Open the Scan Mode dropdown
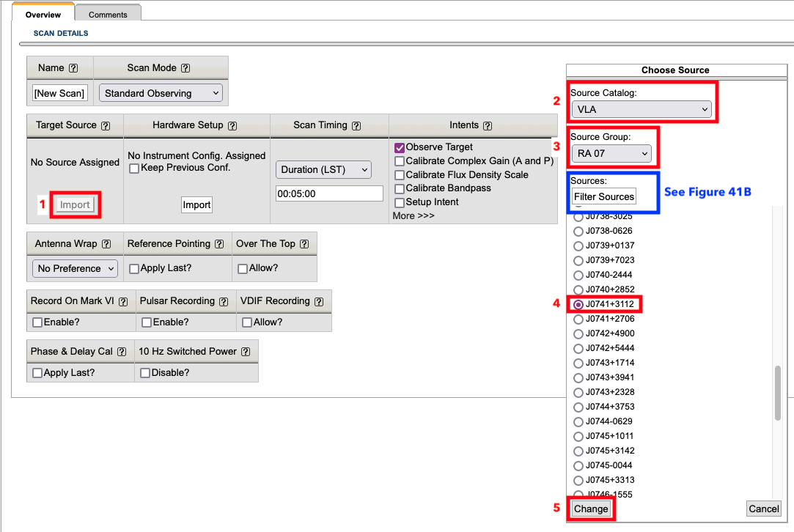This screenshot has width=794, height=532. point(161,93)
